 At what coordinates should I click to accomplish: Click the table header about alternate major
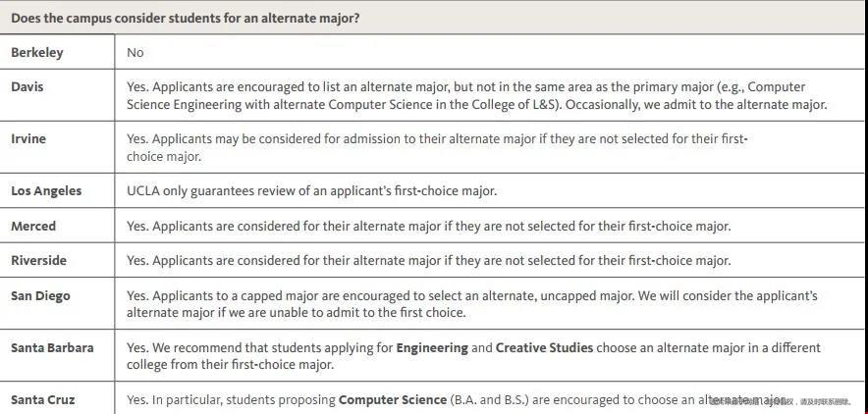[x=186, y=18]
